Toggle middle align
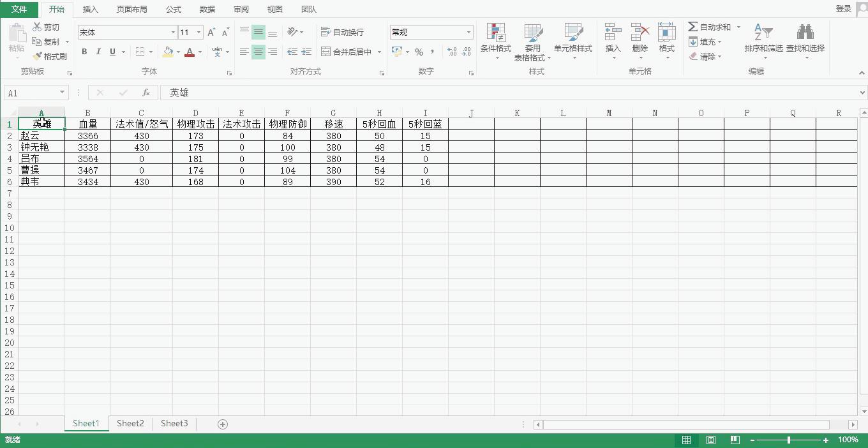The width and height of the screenshot is (868, 448). pos(258,31)
